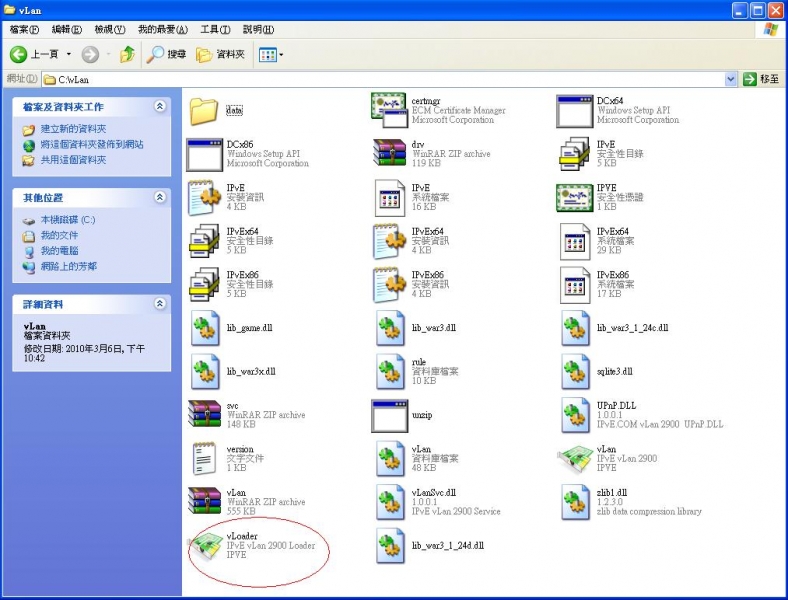Screen dimensions: 788x600
Task: Select the lib_war3x.dll file icon
Action: [x=205, y=372]
